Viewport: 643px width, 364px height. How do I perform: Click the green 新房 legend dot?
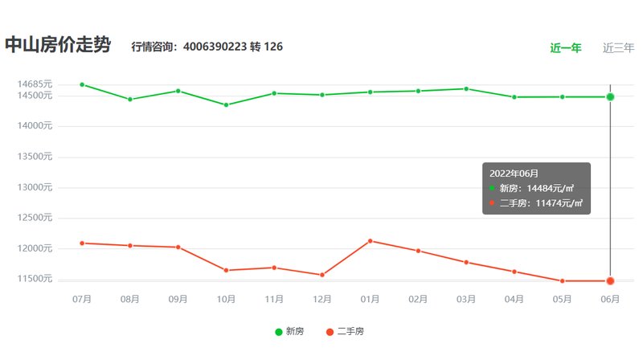(x=279, y=332)
